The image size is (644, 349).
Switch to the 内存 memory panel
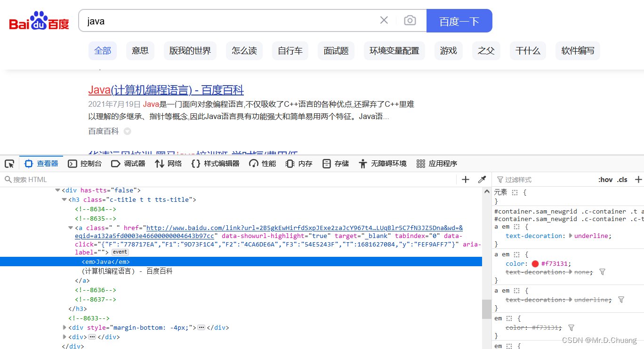tap(299, 164)
